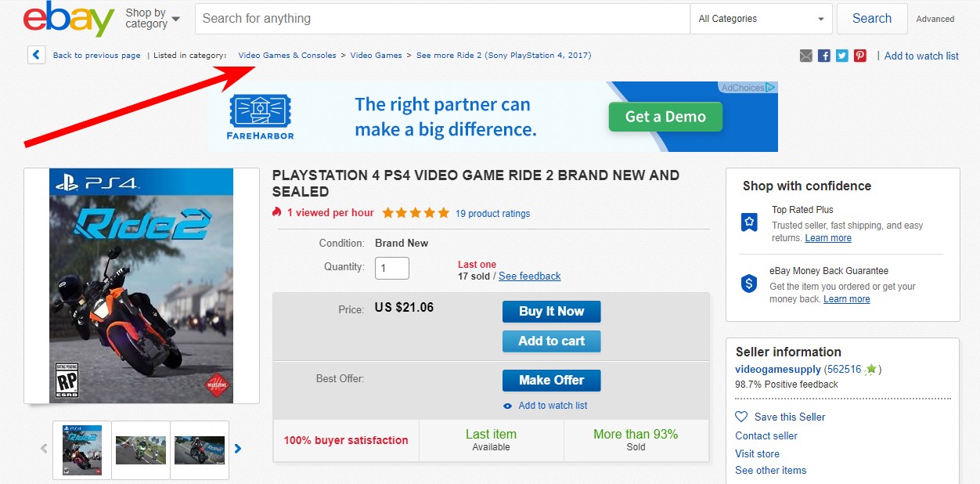Open Video Games breadcrumb category
The height and width of the screenshot is (484, 980).
pos(376,56)
